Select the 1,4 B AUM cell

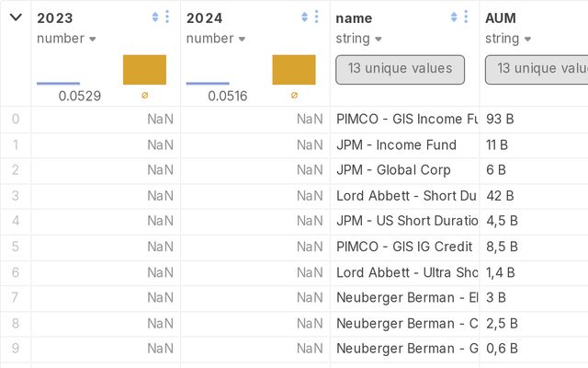tap(534, 272)
